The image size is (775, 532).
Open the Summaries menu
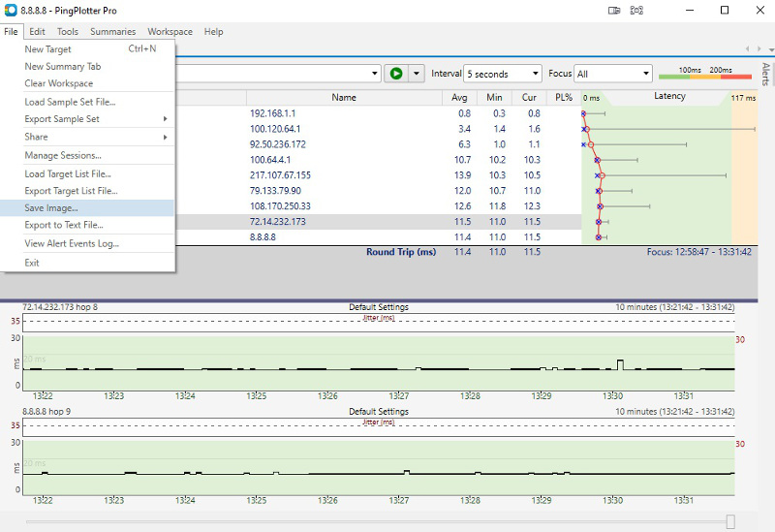tap(112, 32)
